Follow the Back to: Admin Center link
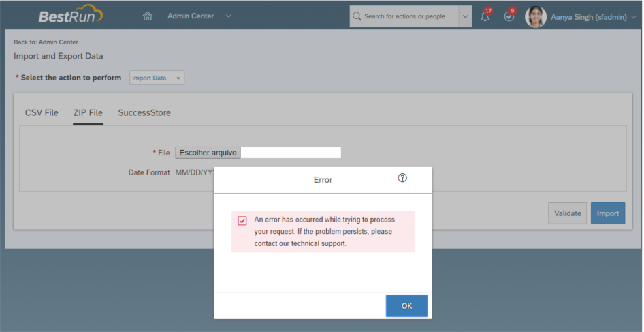The height and width of the screenshot is (332, 644). (46, 42)
